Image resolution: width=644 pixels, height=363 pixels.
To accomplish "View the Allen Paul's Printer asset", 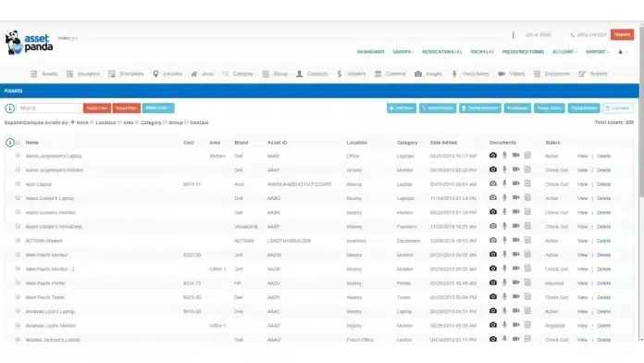I will click(582, 283).
